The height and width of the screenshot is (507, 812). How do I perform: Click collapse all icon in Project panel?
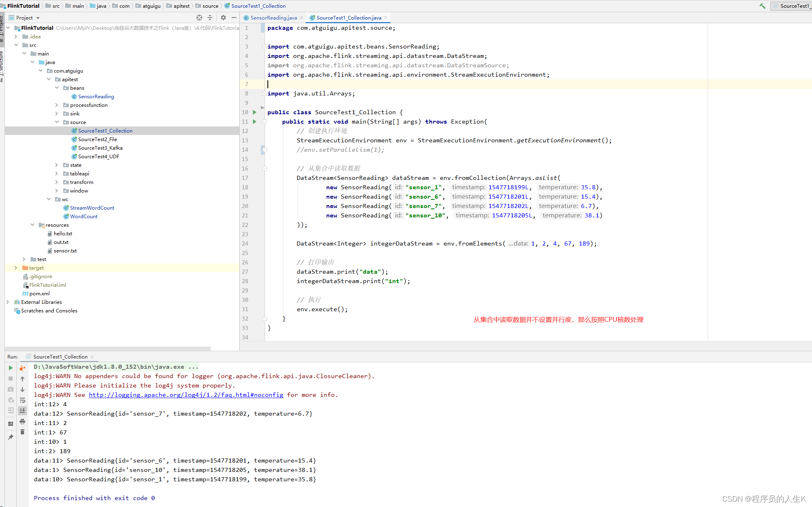click(210, 18)
